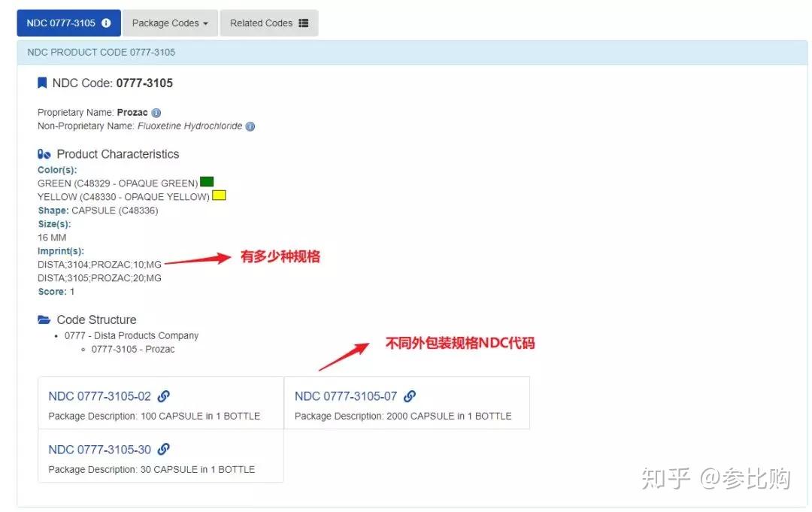Click the pills icon beside Product Characteristics
This screenshot has width=812, height=512.
click(44, 153)
